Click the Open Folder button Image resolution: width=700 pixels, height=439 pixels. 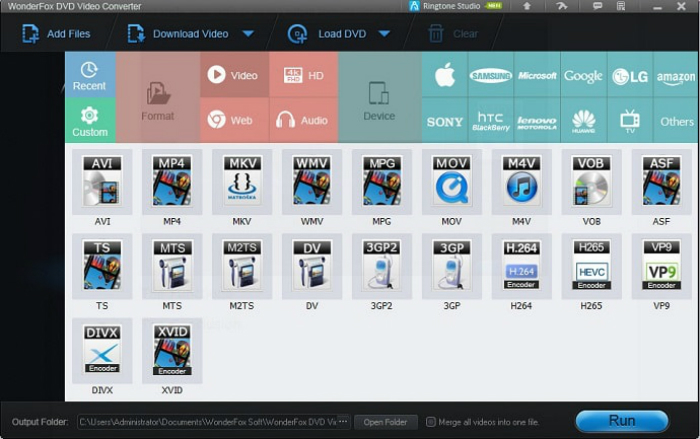point(386,422)
